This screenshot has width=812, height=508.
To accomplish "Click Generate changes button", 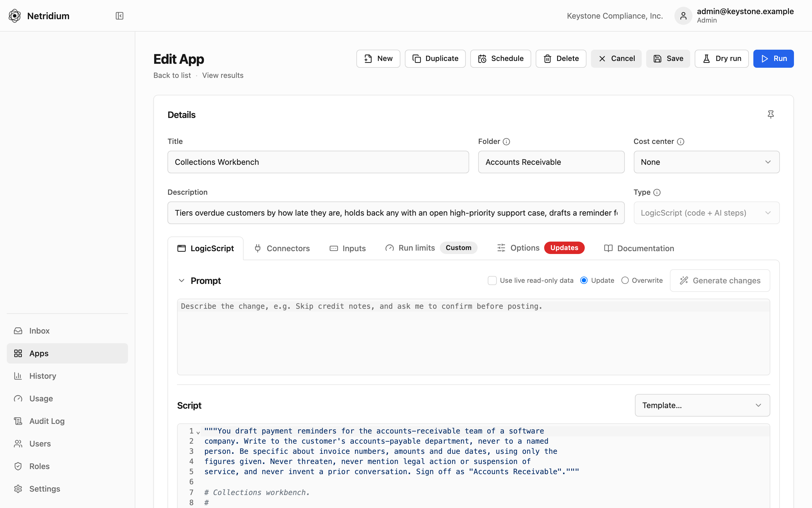I will [x=720, y=280].
